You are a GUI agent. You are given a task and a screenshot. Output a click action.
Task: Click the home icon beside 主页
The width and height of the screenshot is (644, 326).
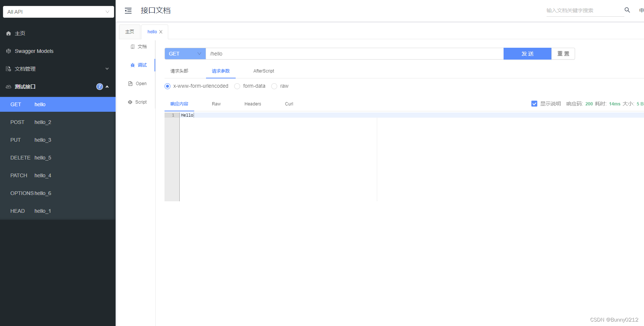point(9,33)
